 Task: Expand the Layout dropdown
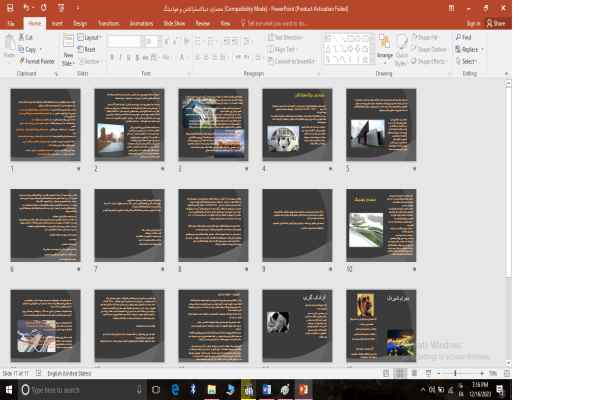pos(89,37)
